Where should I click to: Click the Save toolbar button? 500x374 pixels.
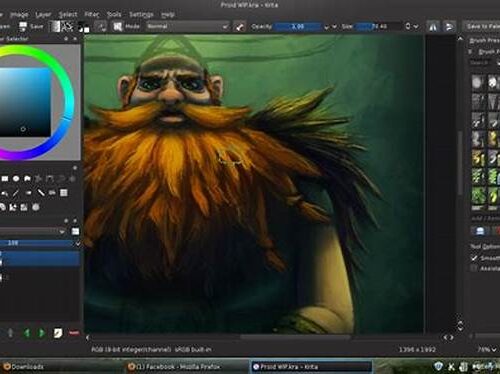click(31, 26)
